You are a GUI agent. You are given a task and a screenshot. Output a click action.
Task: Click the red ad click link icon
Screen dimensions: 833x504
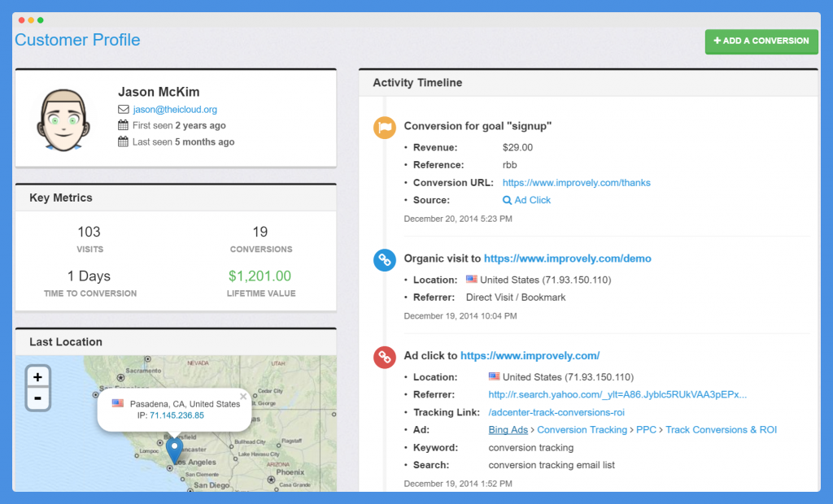(x=385, y=358)
